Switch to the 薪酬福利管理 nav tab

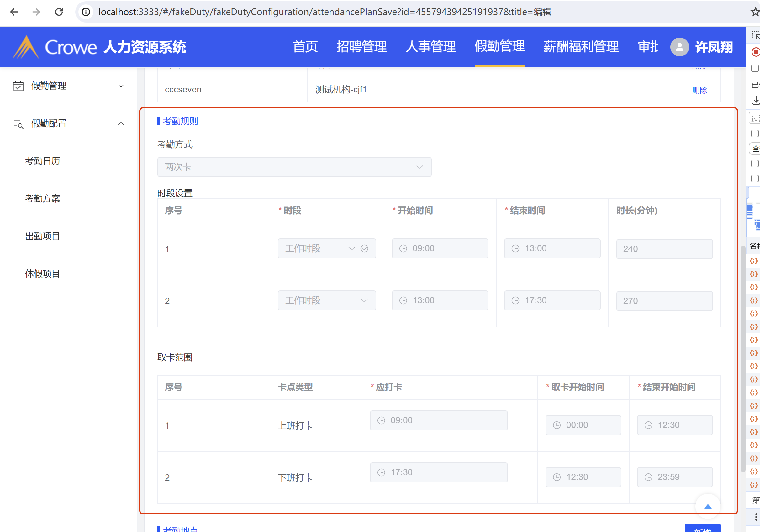tap(581, 47)
